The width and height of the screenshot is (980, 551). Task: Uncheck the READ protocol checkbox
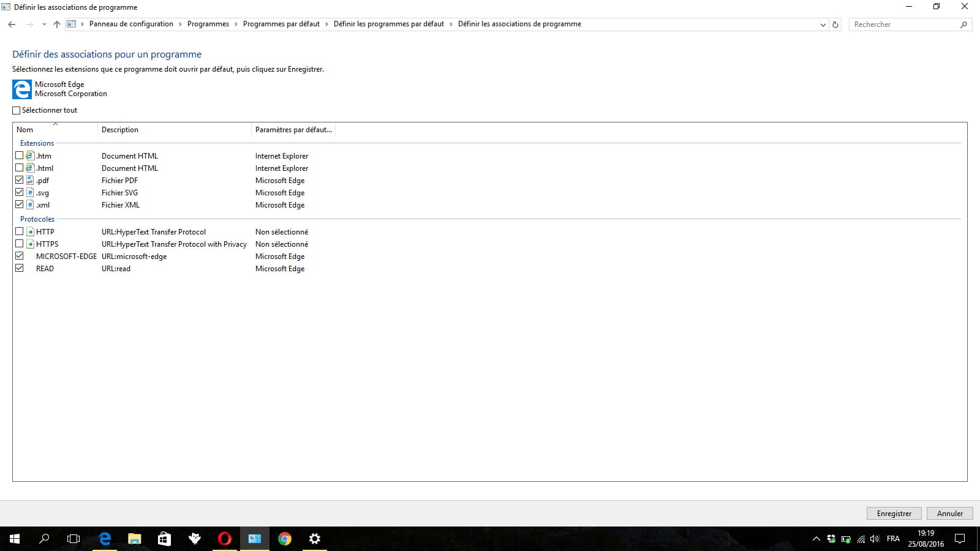(20, 268)
